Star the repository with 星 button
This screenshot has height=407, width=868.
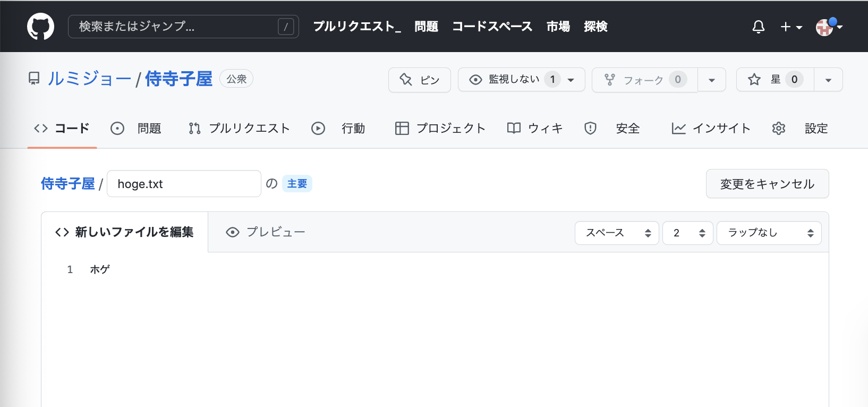(x=775, y=80)
